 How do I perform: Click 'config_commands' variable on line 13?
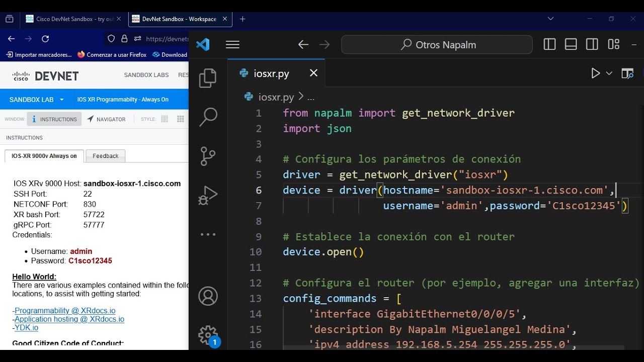[330, 299]
